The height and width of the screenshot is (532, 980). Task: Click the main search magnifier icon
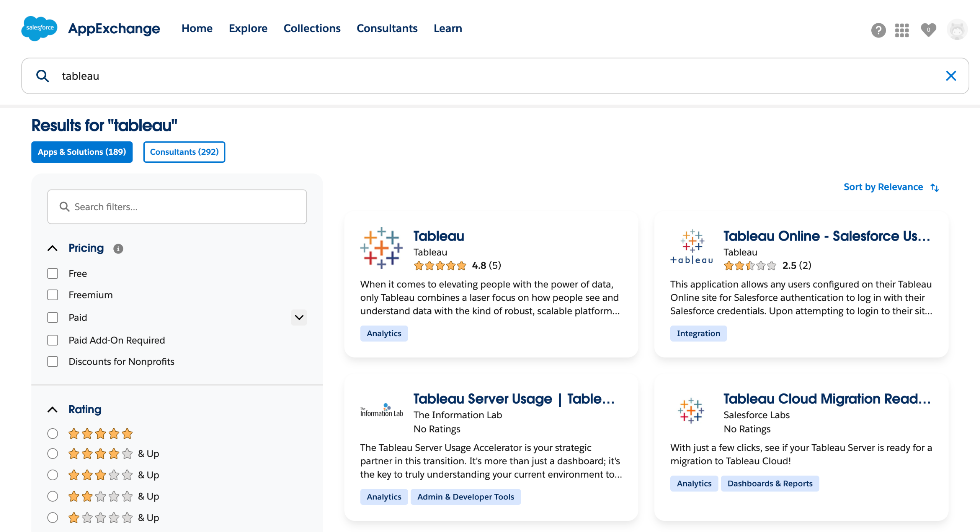42,76
